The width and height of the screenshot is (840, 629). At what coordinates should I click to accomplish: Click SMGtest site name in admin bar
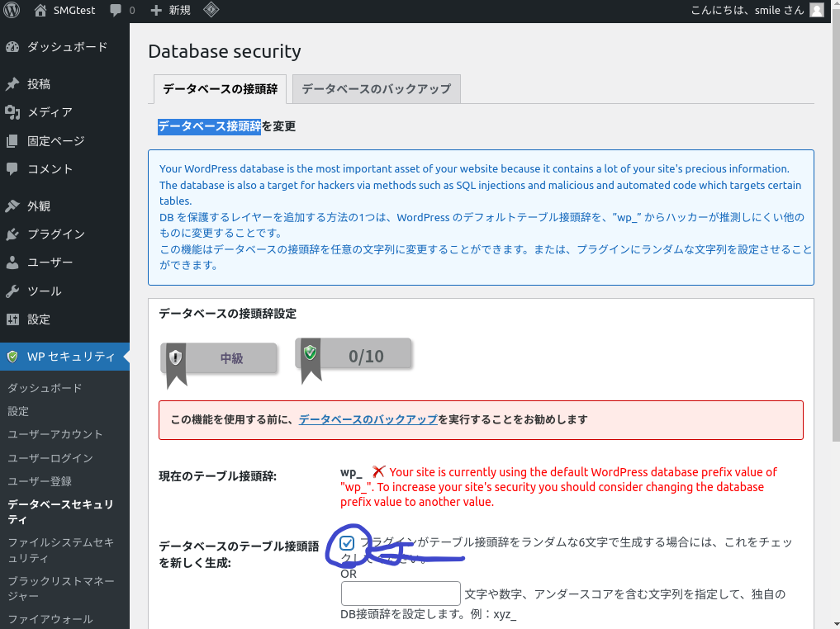[x=74, y=10]
